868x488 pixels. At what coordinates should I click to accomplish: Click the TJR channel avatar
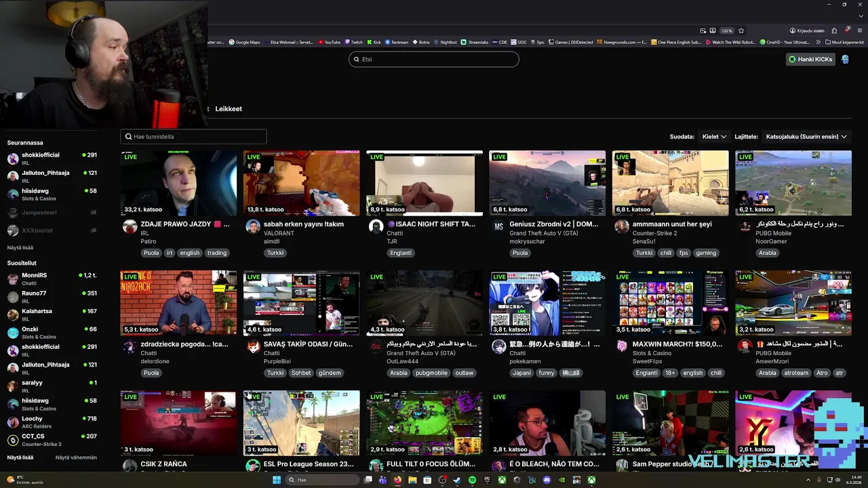coord(376,227)
